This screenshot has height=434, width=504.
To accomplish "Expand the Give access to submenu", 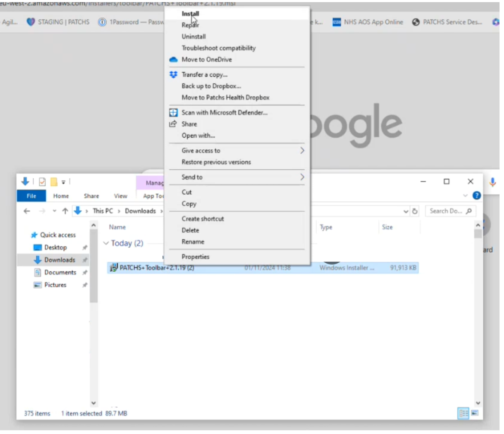I will point(237,151).
